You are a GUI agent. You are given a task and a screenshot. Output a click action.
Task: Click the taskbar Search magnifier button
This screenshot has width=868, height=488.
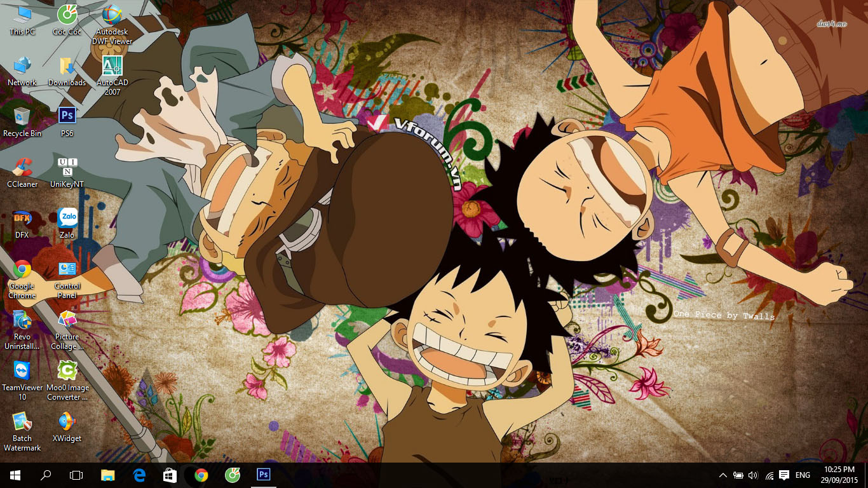click(46, 475)
